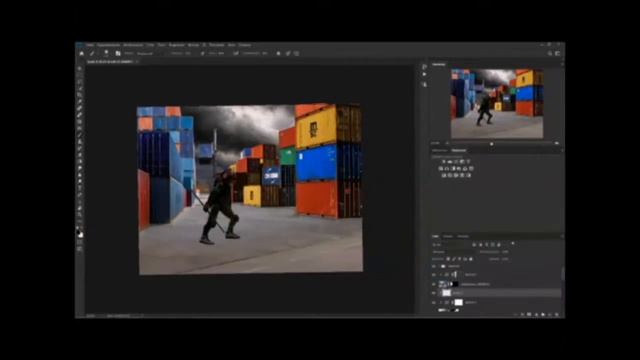Screen dimensions: 640x360
Task: Click the create new layer icon
Action: [x=550, y=315]
